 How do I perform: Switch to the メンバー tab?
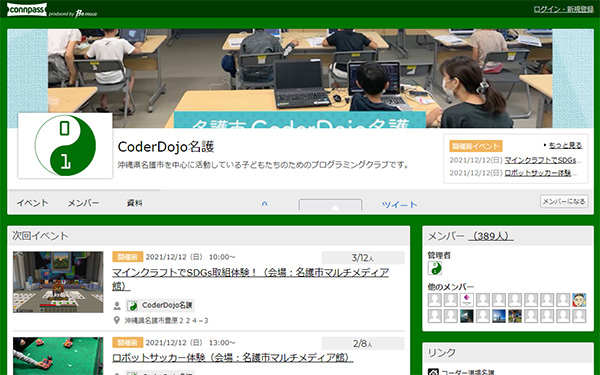pos(83,203)
